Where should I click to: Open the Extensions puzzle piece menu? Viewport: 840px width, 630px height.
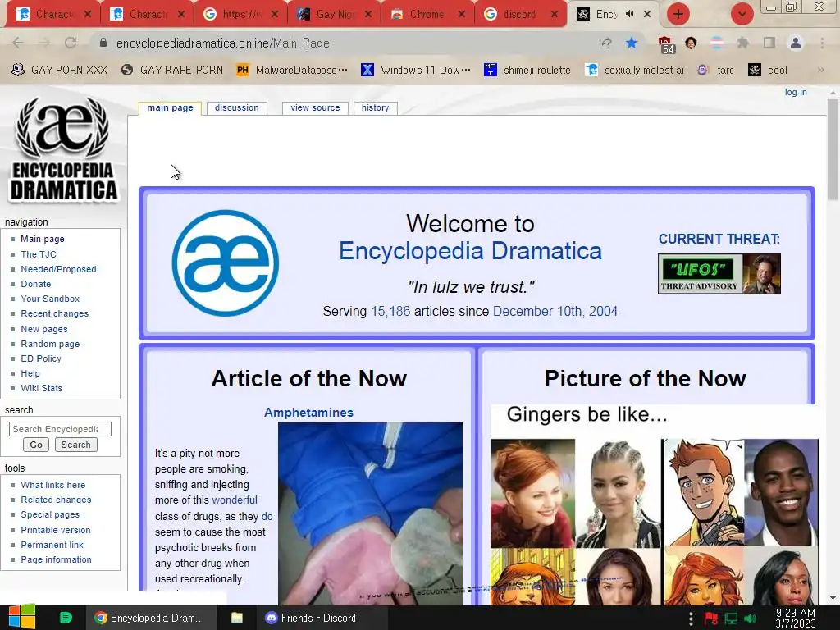click(742, 43)
